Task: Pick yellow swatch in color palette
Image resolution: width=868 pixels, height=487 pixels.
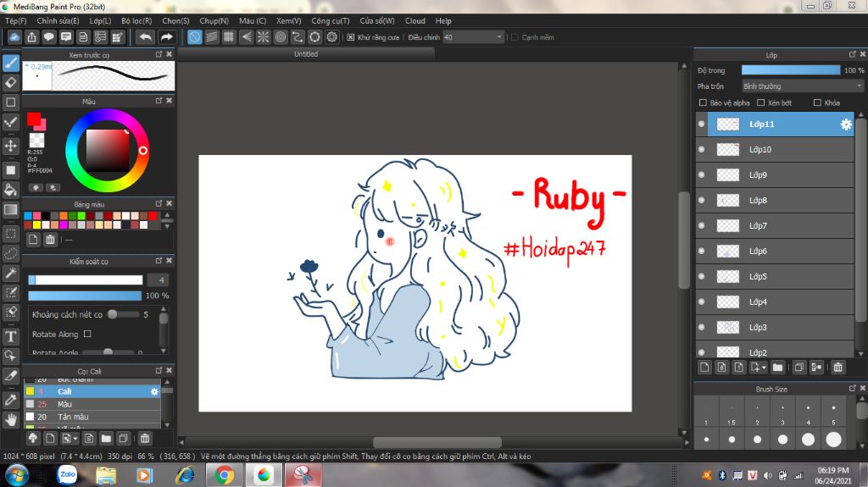Action: pyautogui.click(x=36, y=224)
